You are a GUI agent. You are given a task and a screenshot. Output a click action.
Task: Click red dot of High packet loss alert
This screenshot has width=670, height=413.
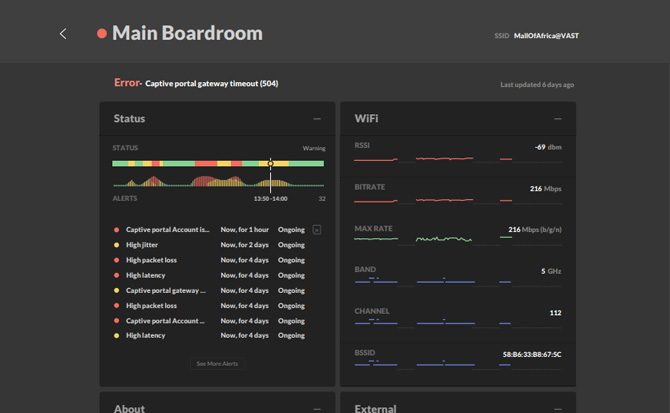tap(117, 260)
